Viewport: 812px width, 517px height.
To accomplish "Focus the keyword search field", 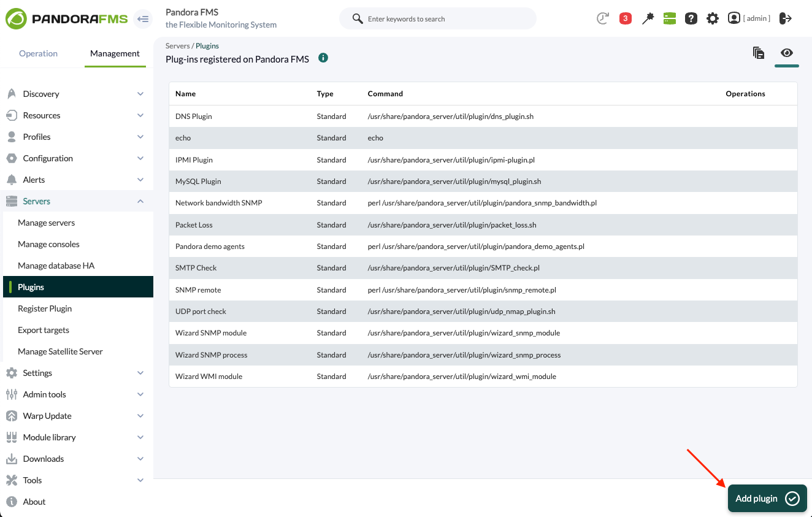I will pyautogui.click(x=438, y=18).
